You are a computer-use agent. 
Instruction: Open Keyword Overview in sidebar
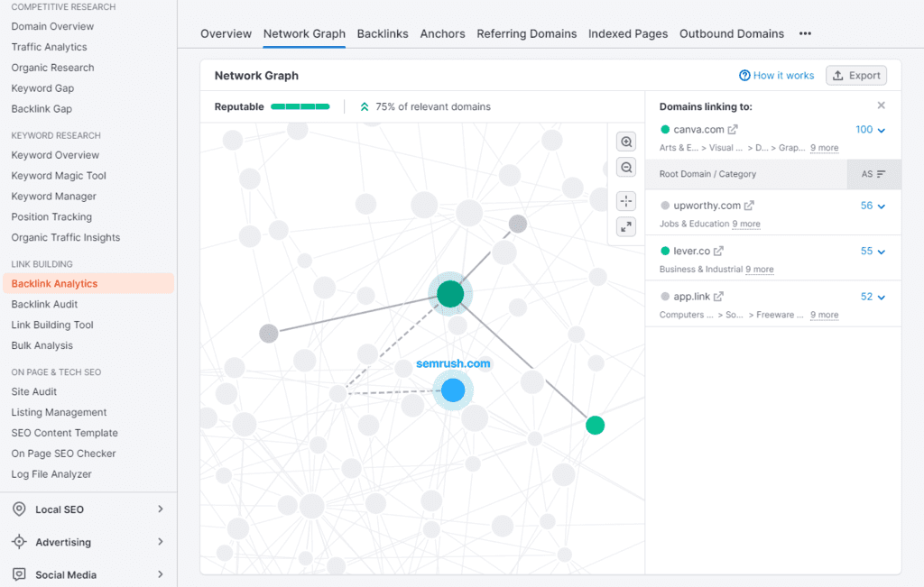55,155
